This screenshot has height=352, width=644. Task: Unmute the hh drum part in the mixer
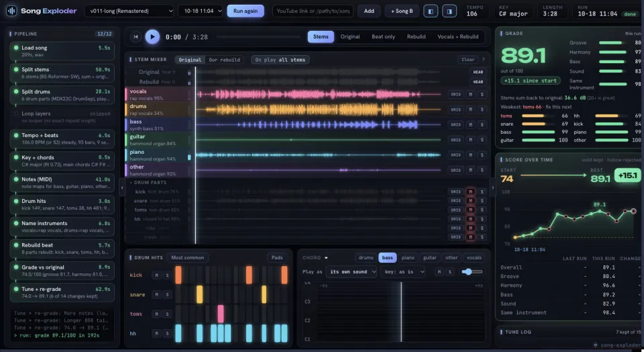(x=471, y=219)
